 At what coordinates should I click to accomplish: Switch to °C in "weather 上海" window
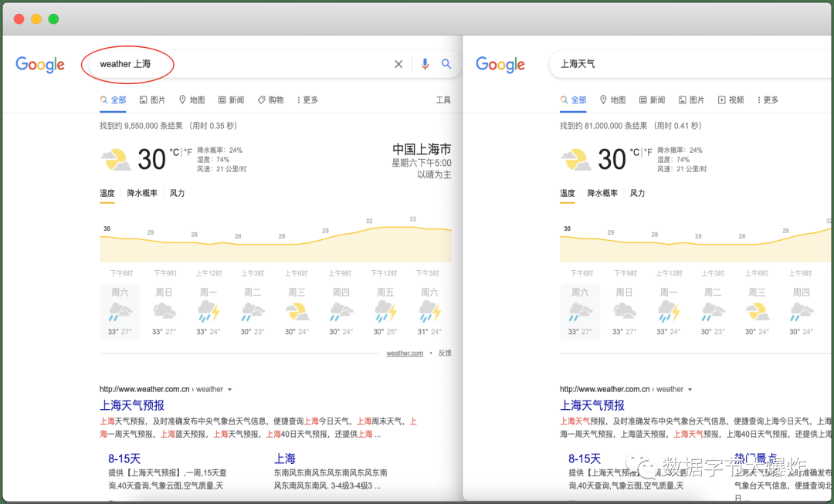(x=175, y=153)
